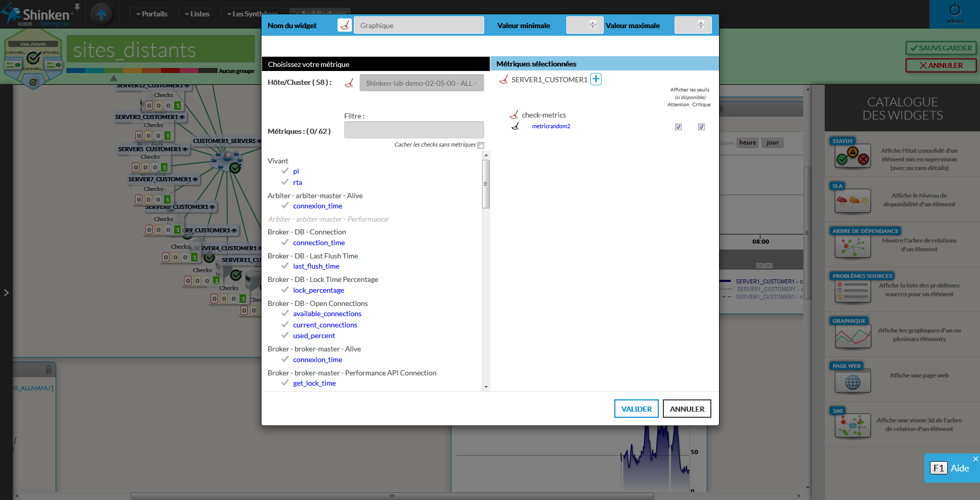Click the admin power icon
The width and height of the screenshot is (980, 500).
tap(954, 10)
